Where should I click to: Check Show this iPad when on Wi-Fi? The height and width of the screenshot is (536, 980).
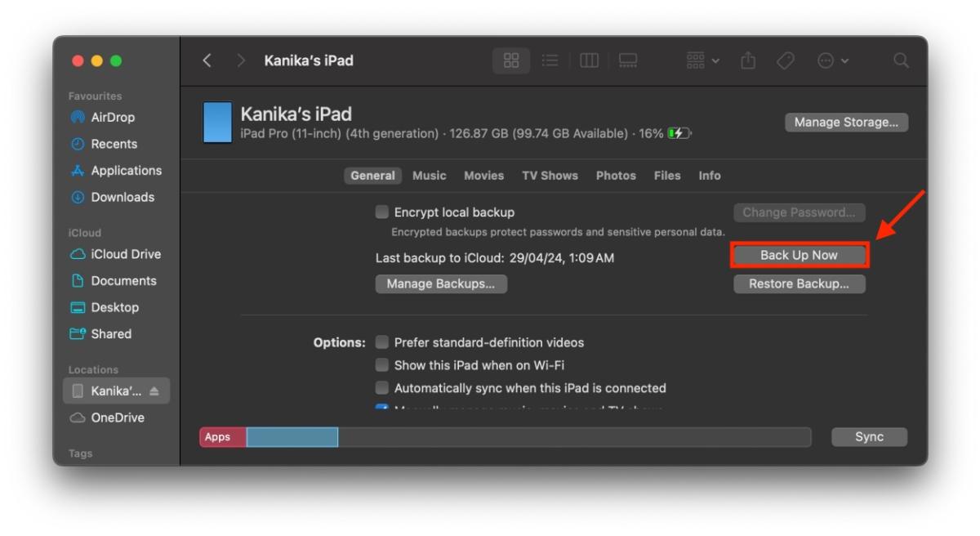point(381,365)
